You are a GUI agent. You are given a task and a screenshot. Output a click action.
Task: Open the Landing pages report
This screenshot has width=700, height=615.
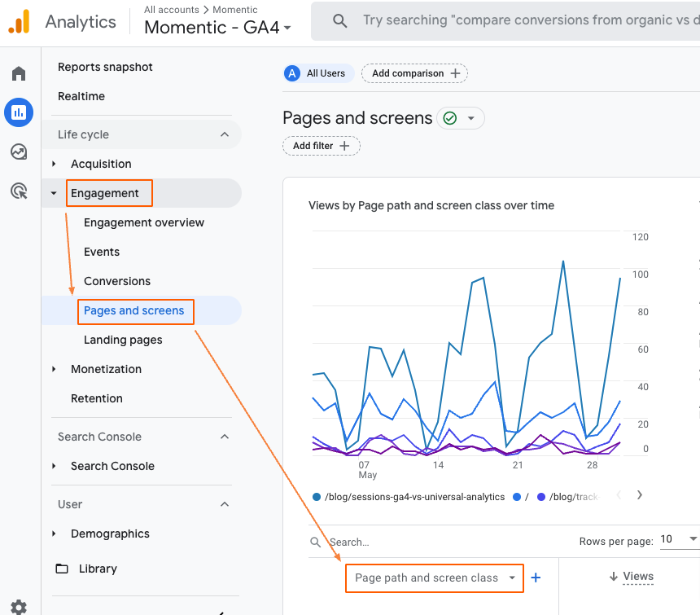click(x=123, y=340)
